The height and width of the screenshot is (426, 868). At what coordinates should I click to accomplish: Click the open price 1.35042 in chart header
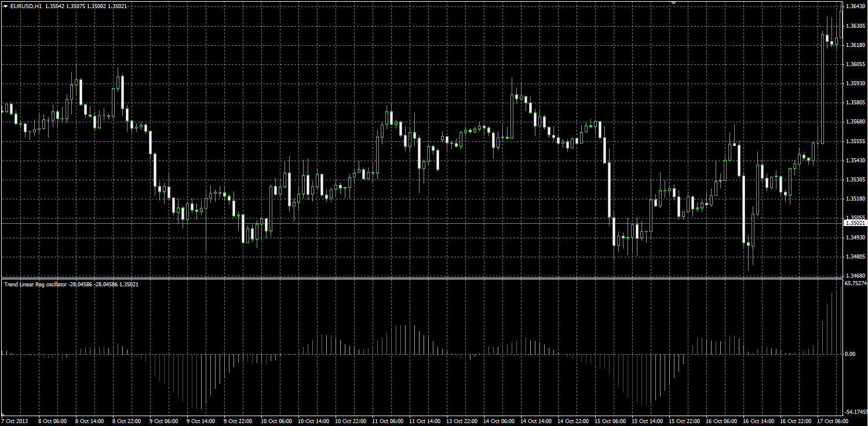click(55, 6)
